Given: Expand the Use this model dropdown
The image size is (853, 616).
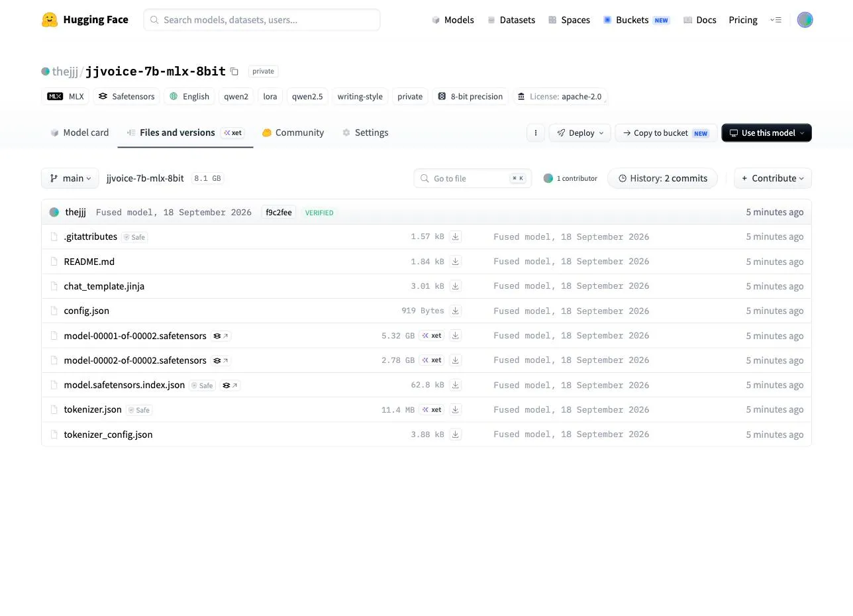Looking at the screenshot, I should click(x=766, y=133).
